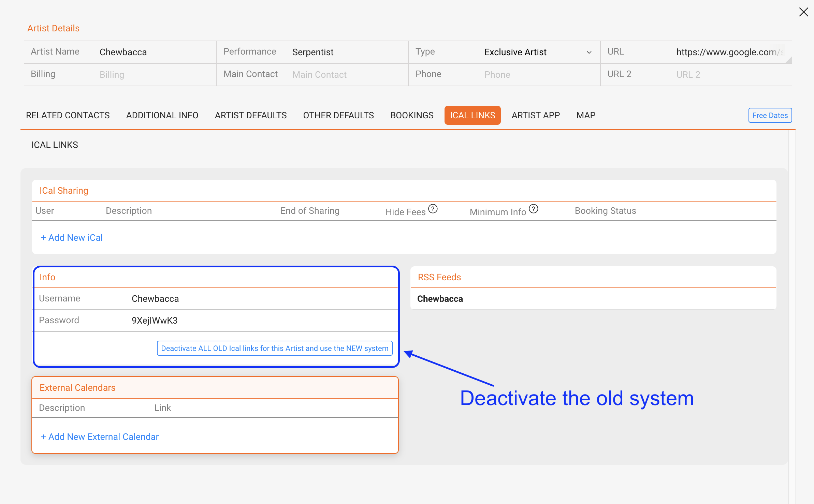This screenshot has width=814, height=504.
Task: Click the Performance field showing Serpentist
Action: tap(348, 52)
